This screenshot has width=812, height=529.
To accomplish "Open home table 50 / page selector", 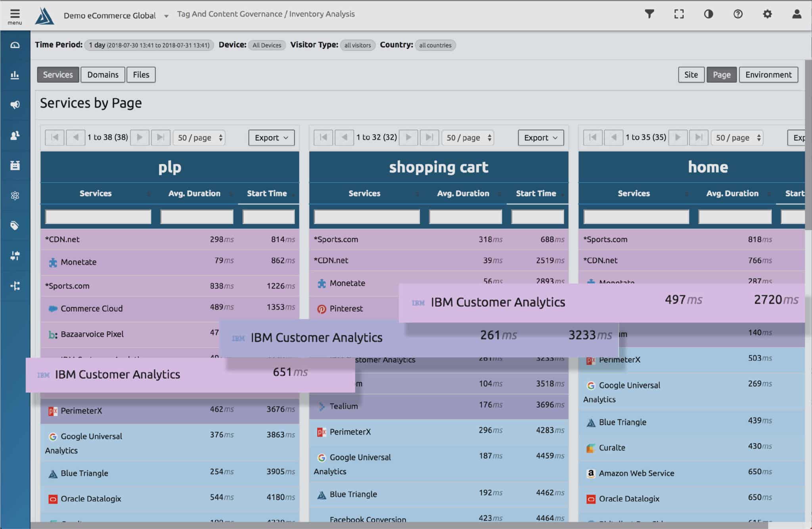I will click(x=737, y=138).
